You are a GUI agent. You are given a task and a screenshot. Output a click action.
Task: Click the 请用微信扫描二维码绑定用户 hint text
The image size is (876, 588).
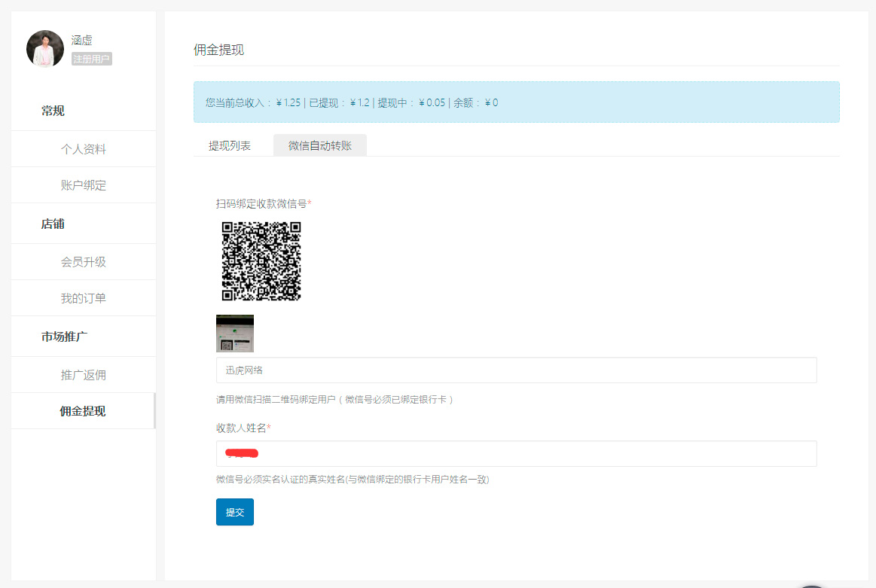click(334, 400)
